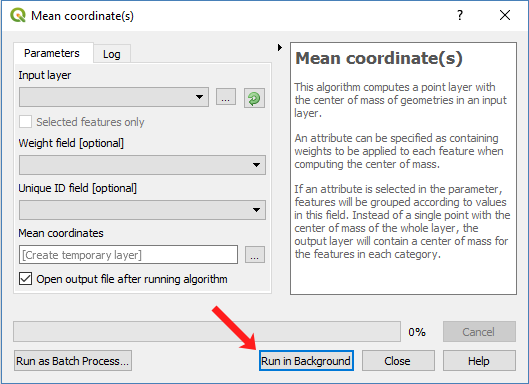The image size is (529, 384).
Task: Select the Parameters tab
Action: pyautogui.click(x=52, y=53)
